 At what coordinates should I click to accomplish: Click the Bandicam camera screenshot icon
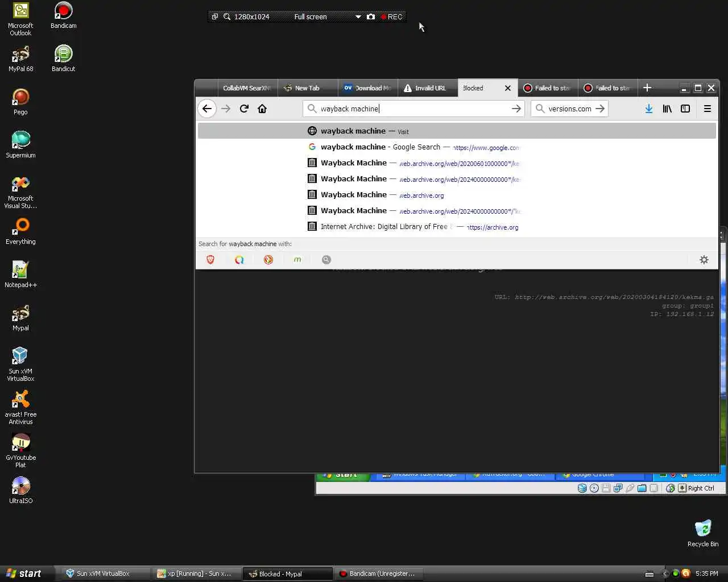click(x=371, y=16)
